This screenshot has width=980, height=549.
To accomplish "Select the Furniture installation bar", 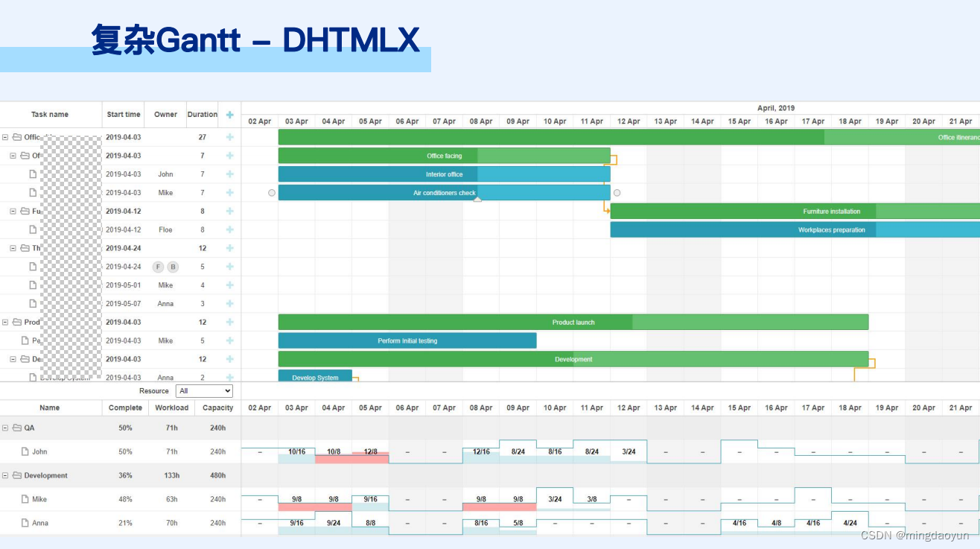I will [x=795, y=212].
